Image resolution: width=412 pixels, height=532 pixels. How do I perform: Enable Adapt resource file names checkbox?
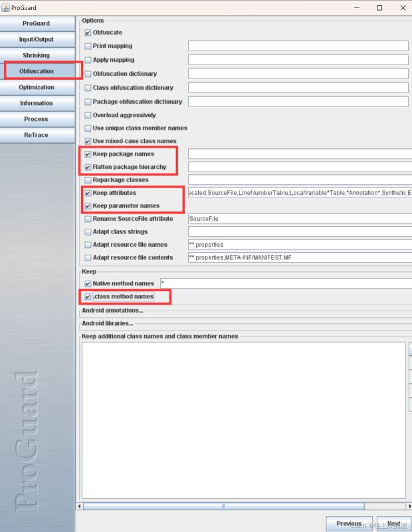88,245
